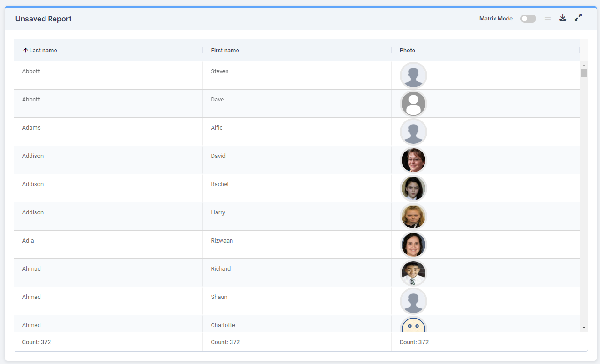Toggle the Matrix Mode switch
This screenshot has width=600, height=364.
[x=528, y=19]
